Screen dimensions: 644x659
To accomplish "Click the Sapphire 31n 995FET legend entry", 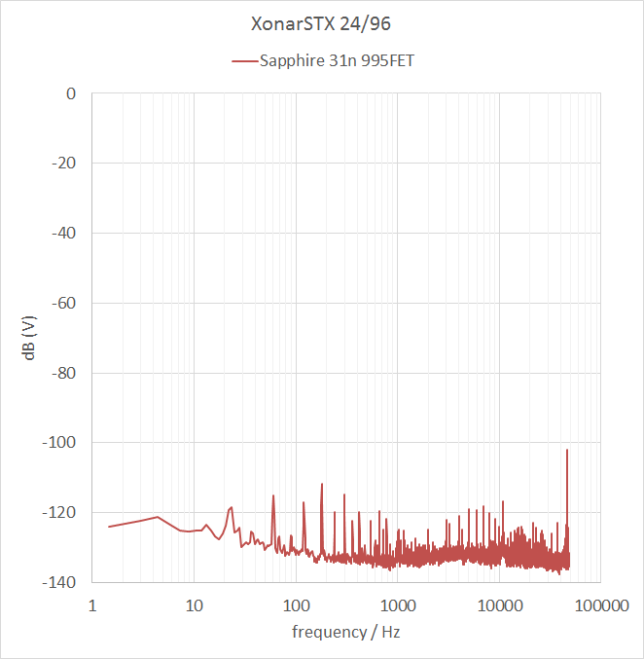I will coord(323,61).
